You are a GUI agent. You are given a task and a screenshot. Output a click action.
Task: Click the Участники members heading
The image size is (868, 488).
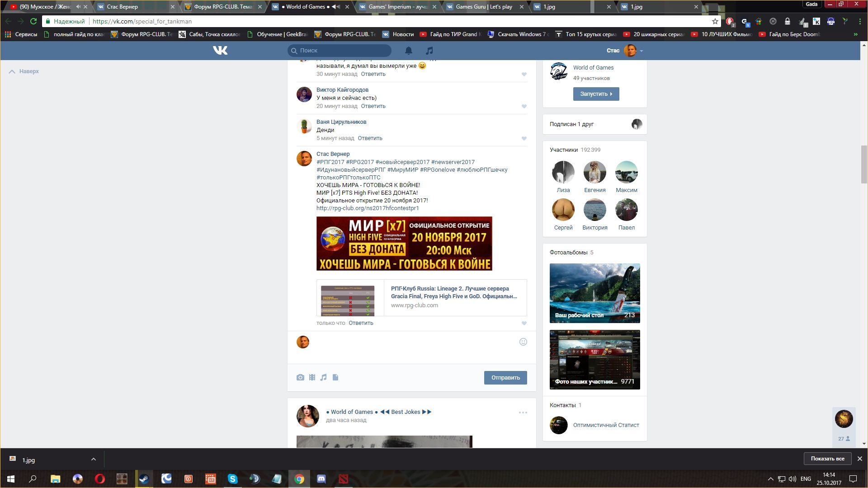pos(564,150)
